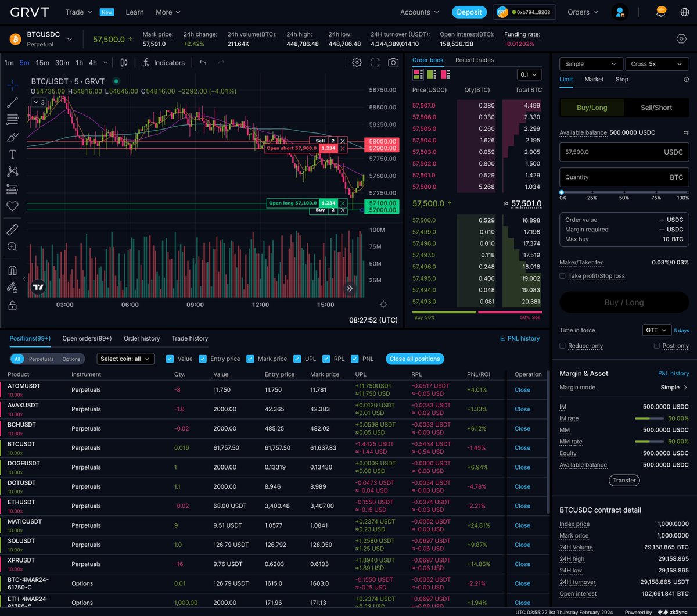This screenshot has width=697, height=616.
Task: Lock all drawing tools
Action: (x=12, y=305)
